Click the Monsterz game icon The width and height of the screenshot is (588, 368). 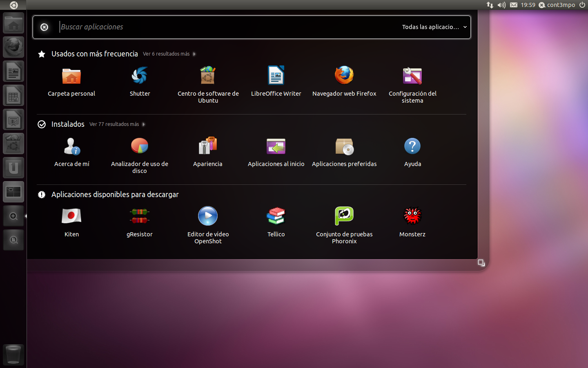click(412, 217)
